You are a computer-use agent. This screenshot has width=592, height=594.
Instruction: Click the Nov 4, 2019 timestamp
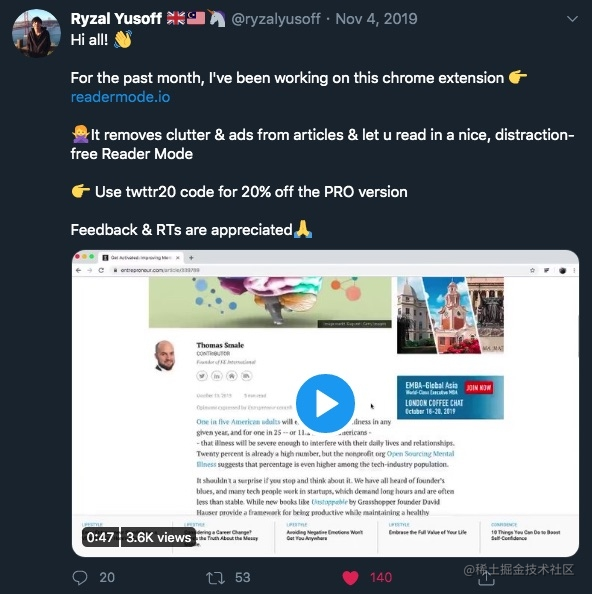coord(376,19)
